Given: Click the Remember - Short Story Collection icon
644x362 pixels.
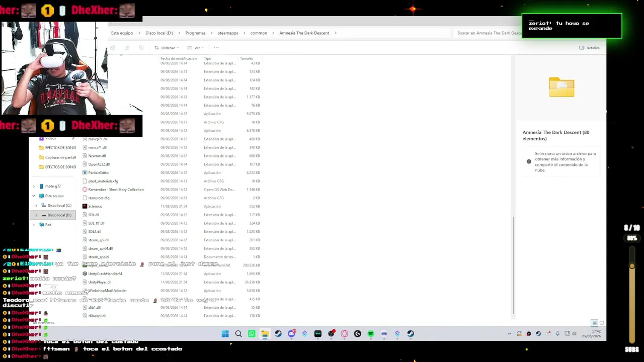Looking at the screenshot, I should (85, 190).
